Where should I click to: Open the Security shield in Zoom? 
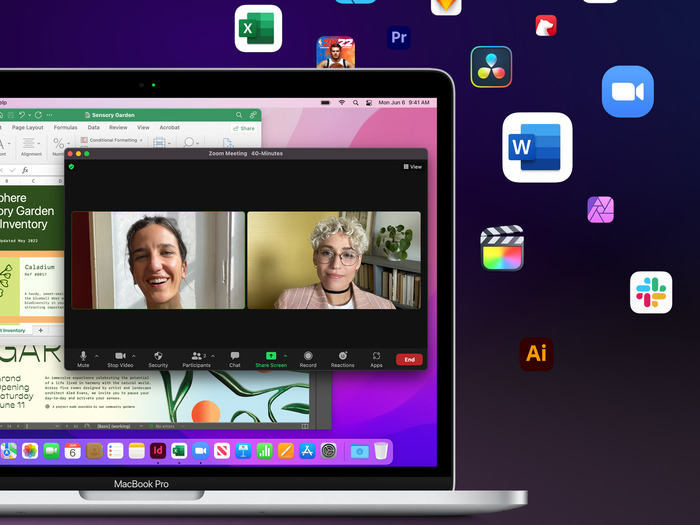coord(158,359)
